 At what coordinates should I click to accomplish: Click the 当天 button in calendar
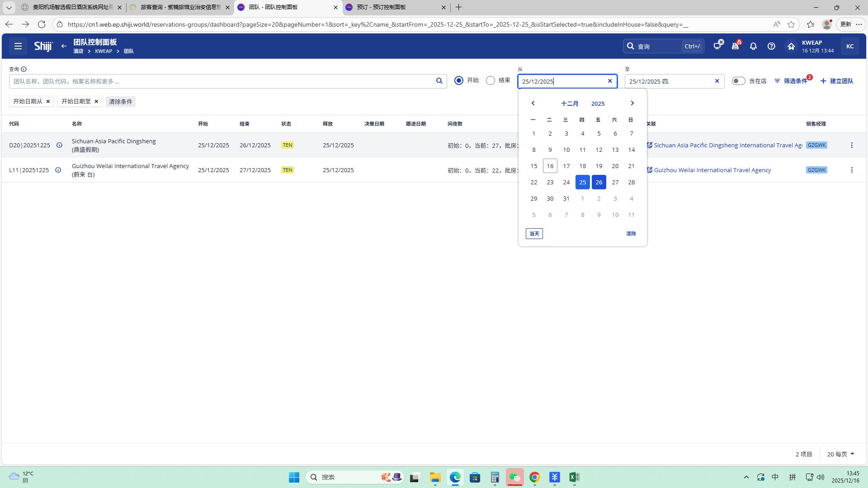pyautogui.click(x=534, y=234)
